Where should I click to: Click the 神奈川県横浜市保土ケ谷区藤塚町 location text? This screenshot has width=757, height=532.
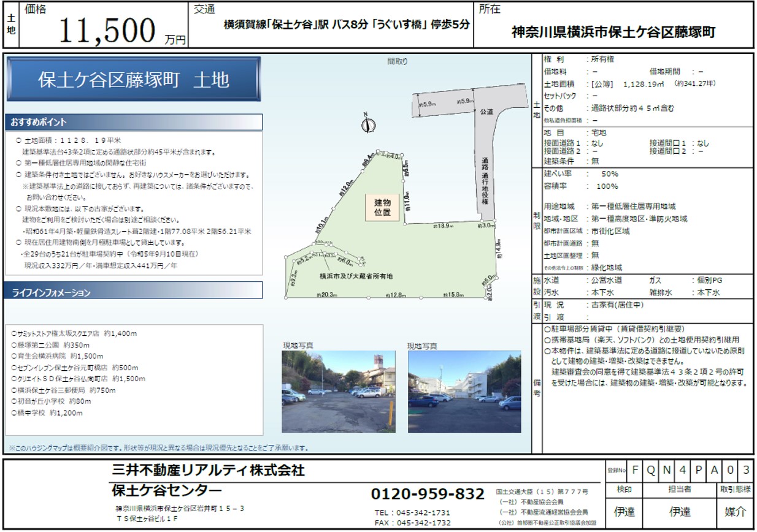(613, 32)
